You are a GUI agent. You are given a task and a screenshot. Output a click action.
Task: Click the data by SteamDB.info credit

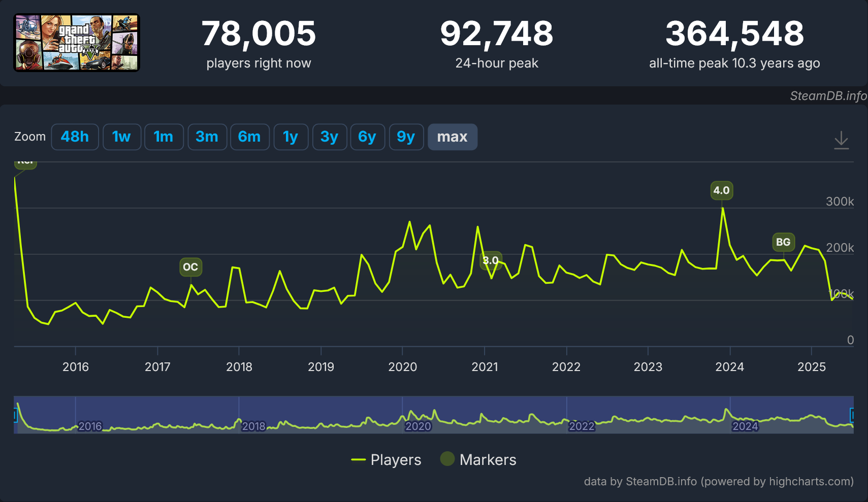tap(719, 481)
